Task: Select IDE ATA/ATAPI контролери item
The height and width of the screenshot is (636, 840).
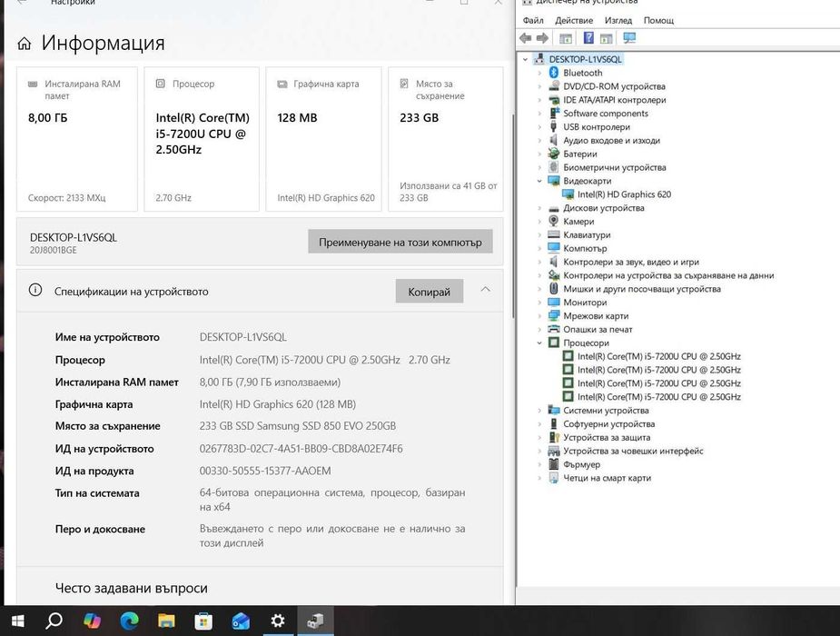Action: click(615, 100)
